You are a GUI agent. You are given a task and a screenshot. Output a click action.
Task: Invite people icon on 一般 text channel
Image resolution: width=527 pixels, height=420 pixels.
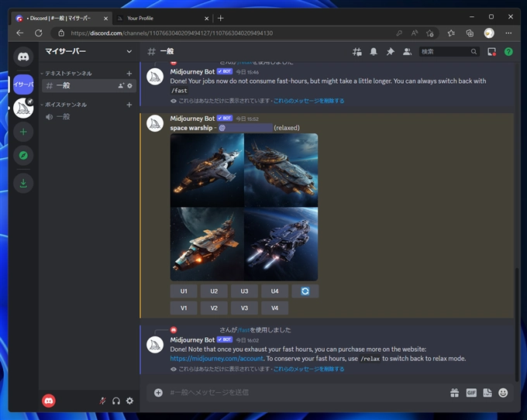121,86
